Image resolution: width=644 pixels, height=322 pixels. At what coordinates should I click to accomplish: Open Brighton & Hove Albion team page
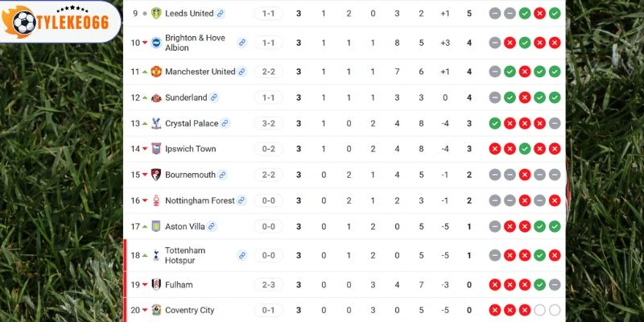195,43
